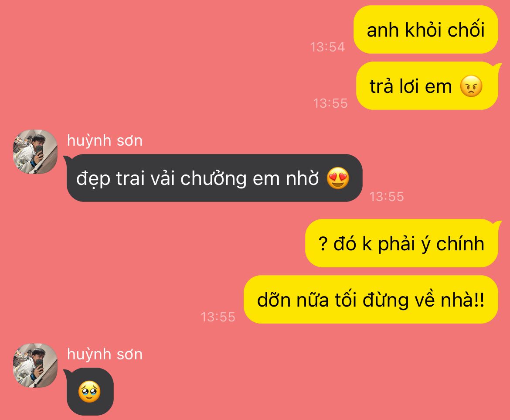Click the lower huỳnh sơn sender name

[x=105, y=354]
